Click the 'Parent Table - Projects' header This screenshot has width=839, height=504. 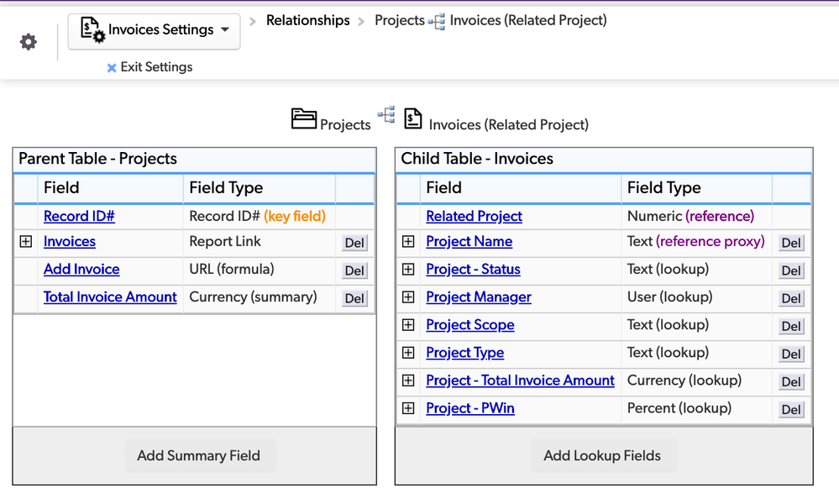coord(194,159)
